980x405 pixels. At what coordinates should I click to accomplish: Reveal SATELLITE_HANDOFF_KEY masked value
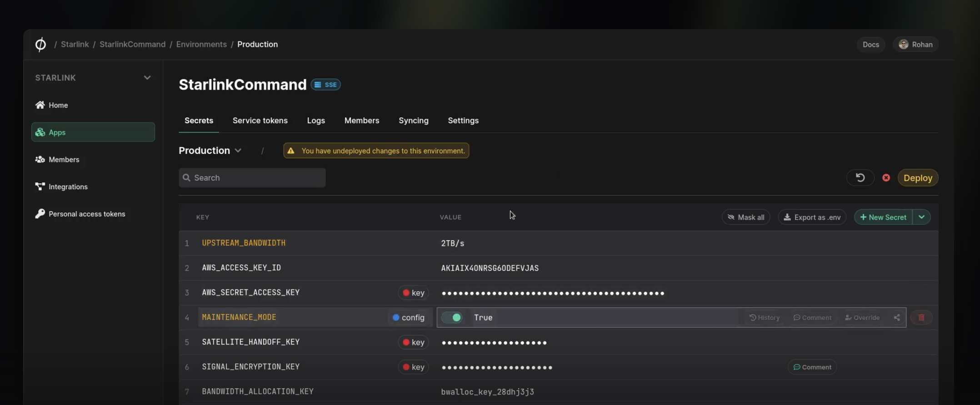[494, 343]
